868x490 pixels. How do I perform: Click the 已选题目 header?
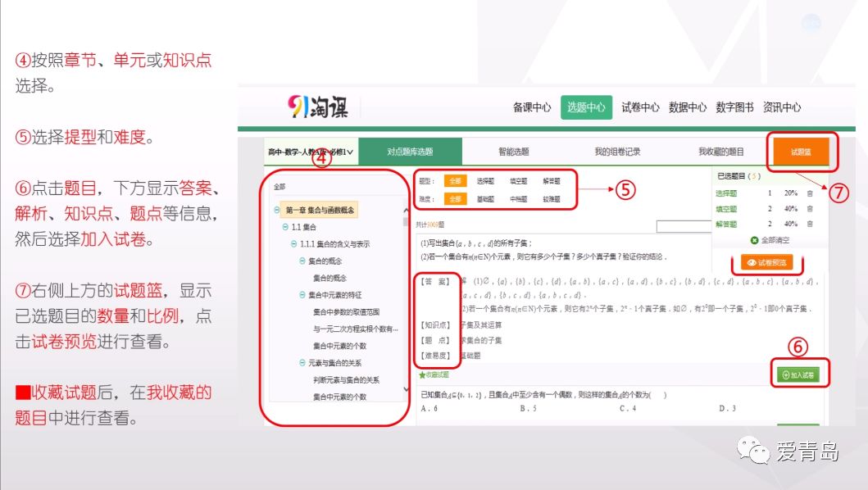[739, 176]
